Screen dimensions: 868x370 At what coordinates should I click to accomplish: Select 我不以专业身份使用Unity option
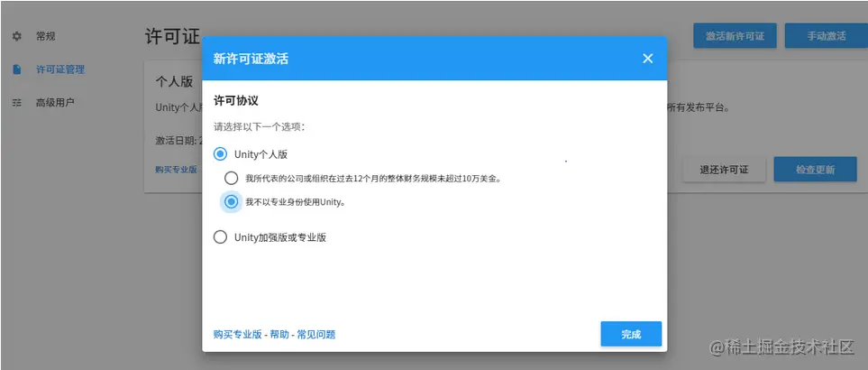click(x=231, y=202)
